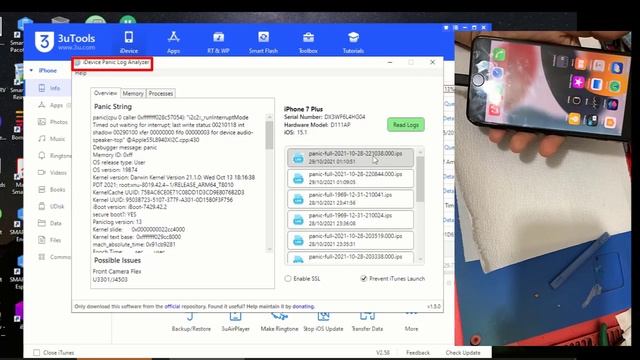
Task: Click Check Update in 3uTools status bar
Action: (463, 352)
